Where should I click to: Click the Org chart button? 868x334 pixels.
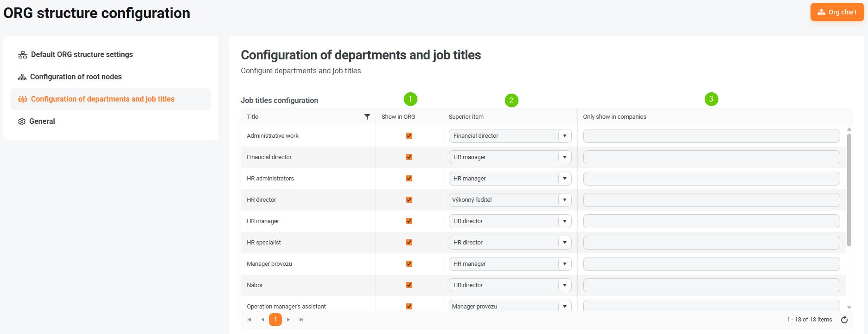click(837, 13)
